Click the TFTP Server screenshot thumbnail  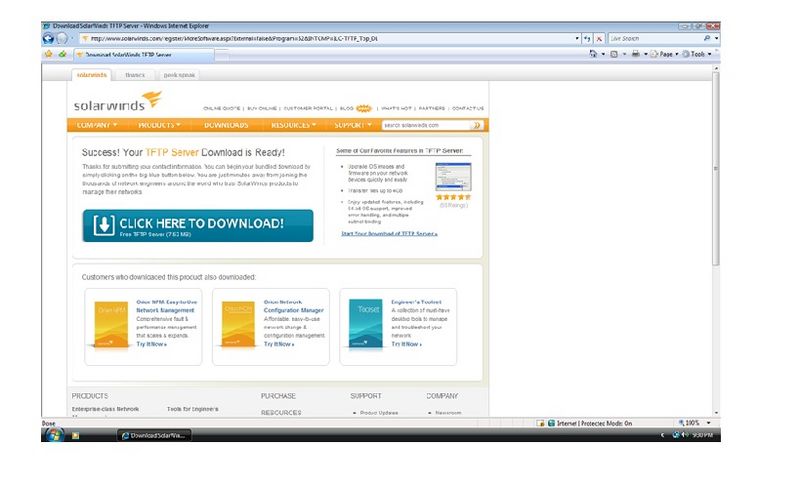454,176
